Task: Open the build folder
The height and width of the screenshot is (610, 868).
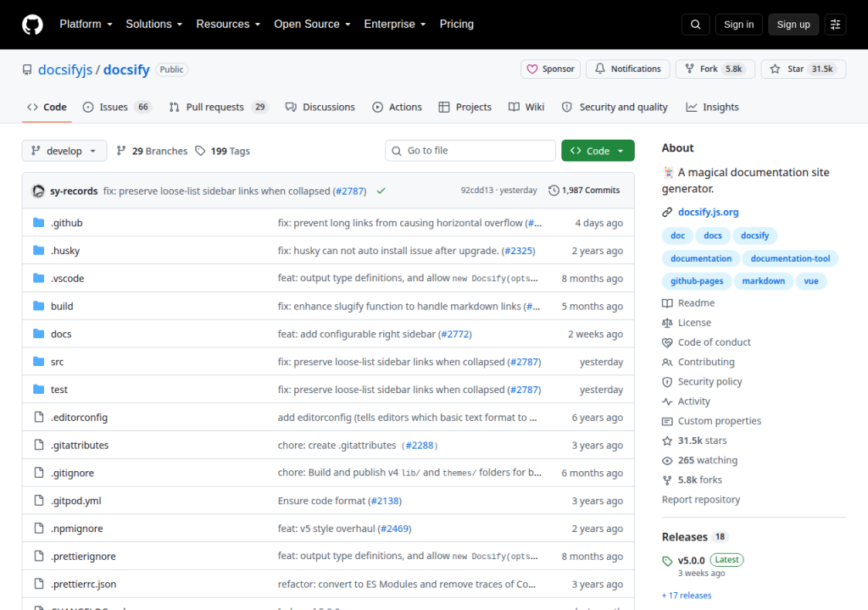Action: (62, 306)
